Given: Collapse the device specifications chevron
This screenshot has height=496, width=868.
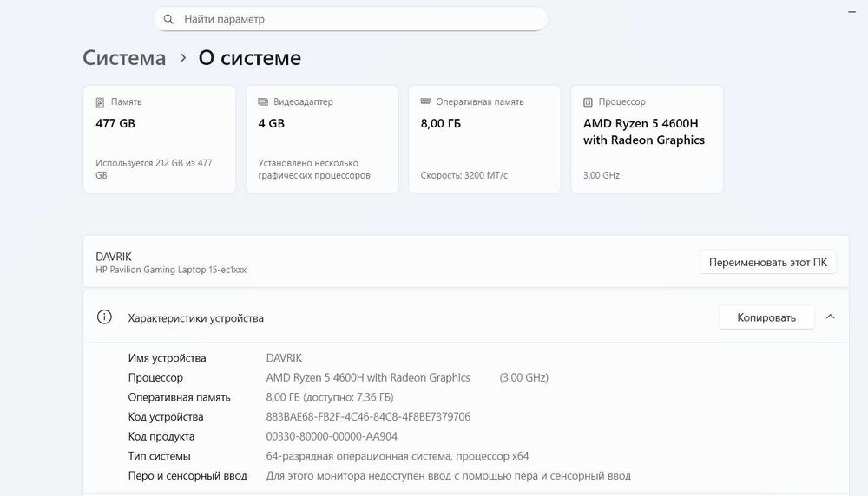Looking at the screenshot, I should tap(831, 317).
